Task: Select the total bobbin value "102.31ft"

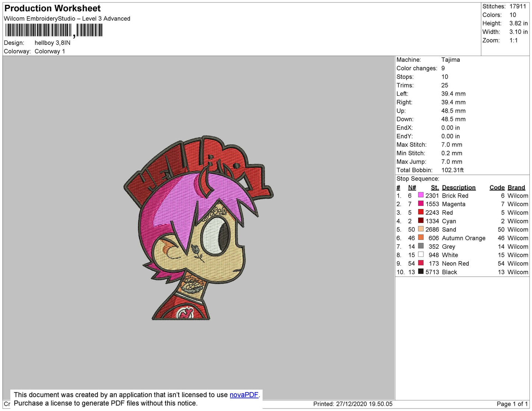Action: coord(452,170)
